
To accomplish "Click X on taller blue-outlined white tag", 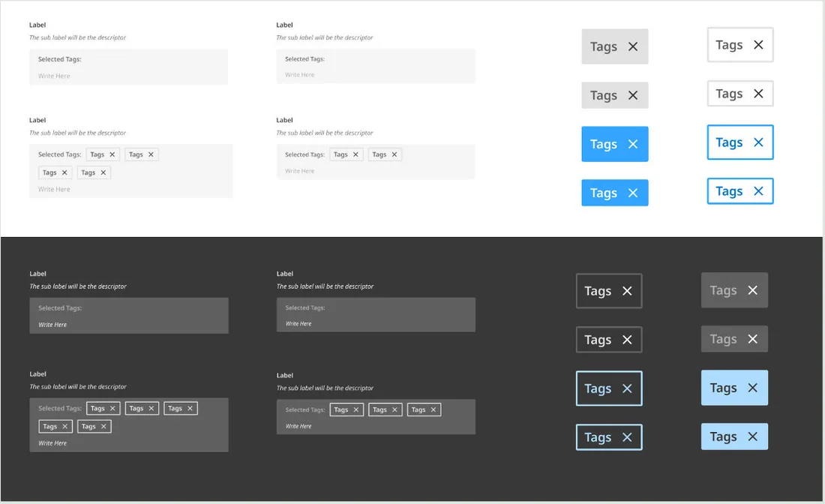I will (x=758, y=142).
